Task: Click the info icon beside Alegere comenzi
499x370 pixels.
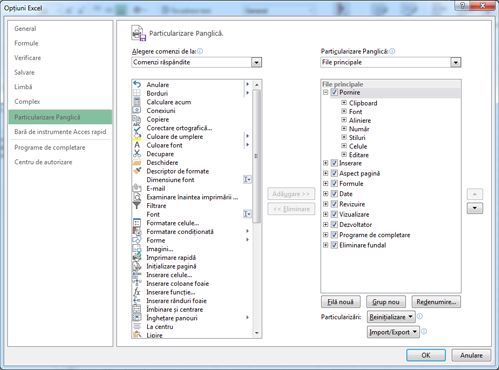Action: tap(200, 51)
